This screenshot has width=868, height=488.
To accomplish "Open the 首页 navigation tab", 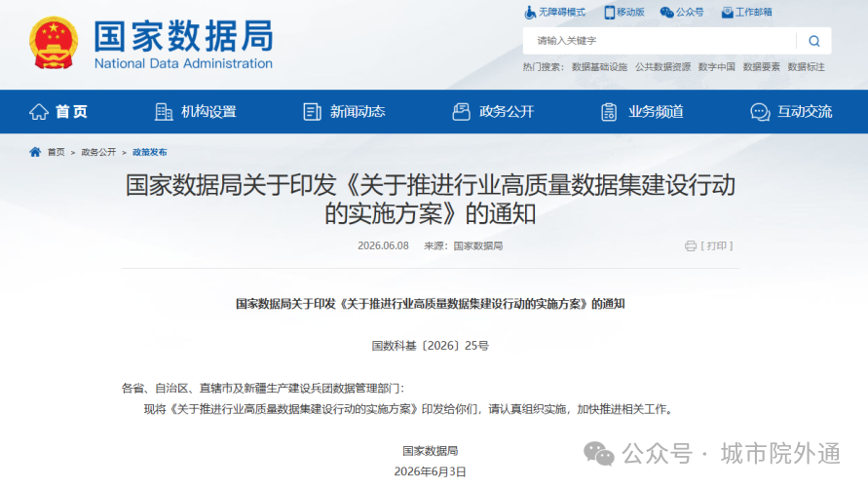I will (x=71, y=112).
